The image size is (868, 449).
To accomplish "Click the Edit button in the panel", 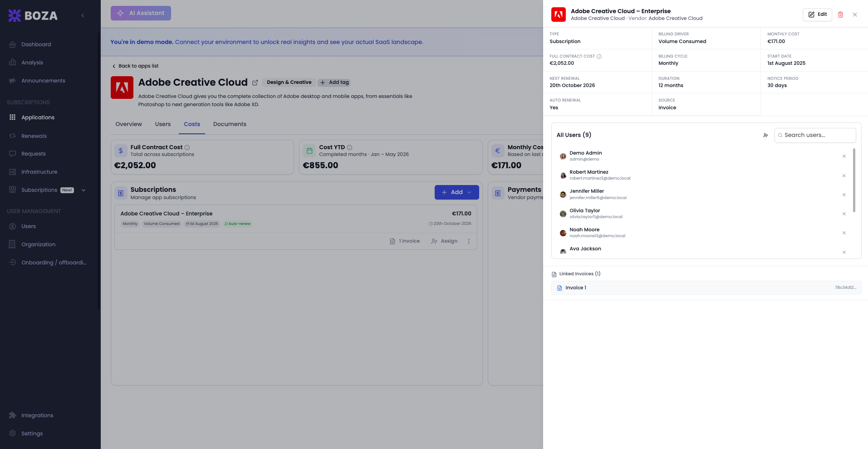I will click(x=817, y=15).
